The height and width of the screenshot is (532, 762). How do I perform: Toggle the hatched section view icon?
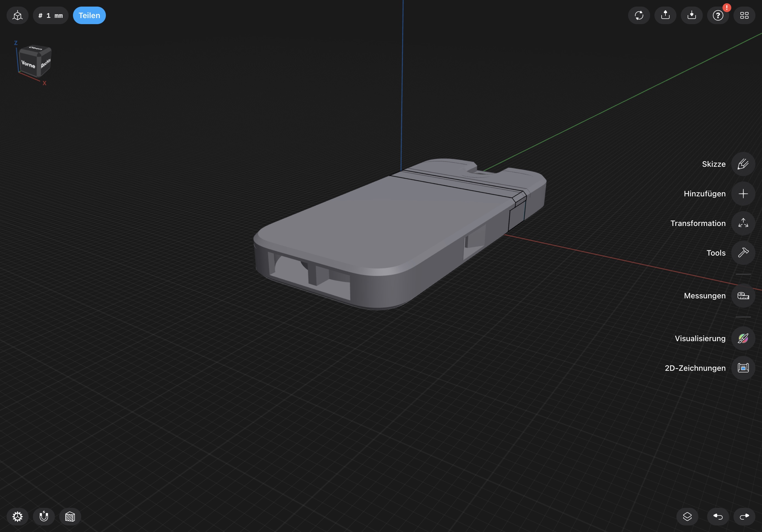pos(70,516)
